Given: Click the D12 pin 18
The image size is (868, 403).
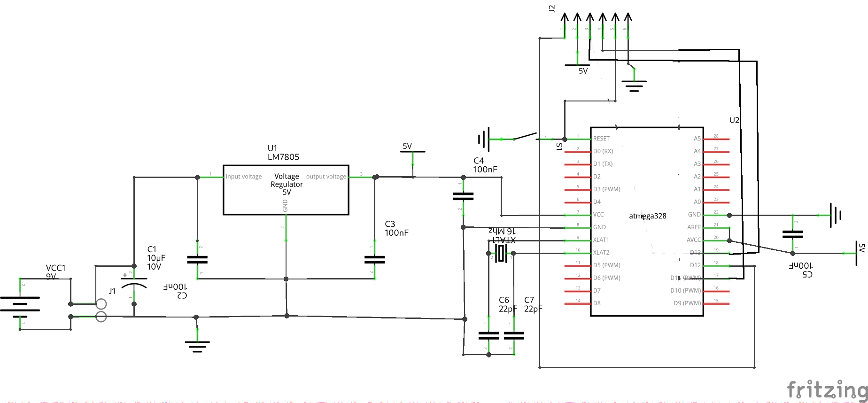Looking at the screenshot, I should (716, 266).
